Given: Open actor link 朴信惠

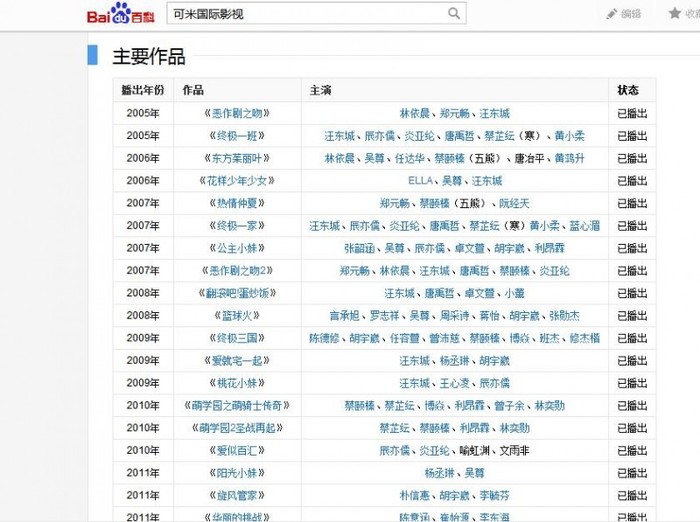Looking at the screenshot, I should (x=414, y=495).
